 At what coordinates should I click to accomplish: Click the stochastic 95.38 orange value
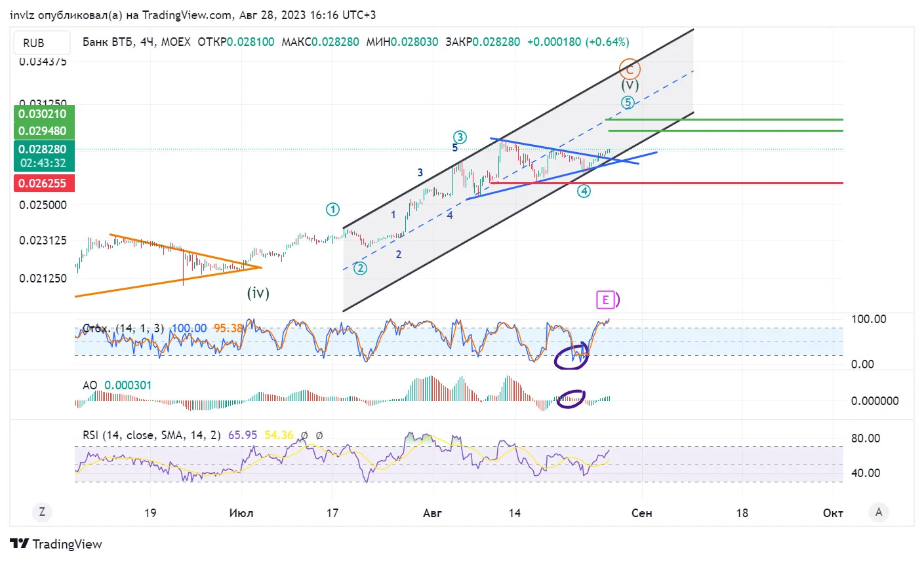click(x=228, y=328)
